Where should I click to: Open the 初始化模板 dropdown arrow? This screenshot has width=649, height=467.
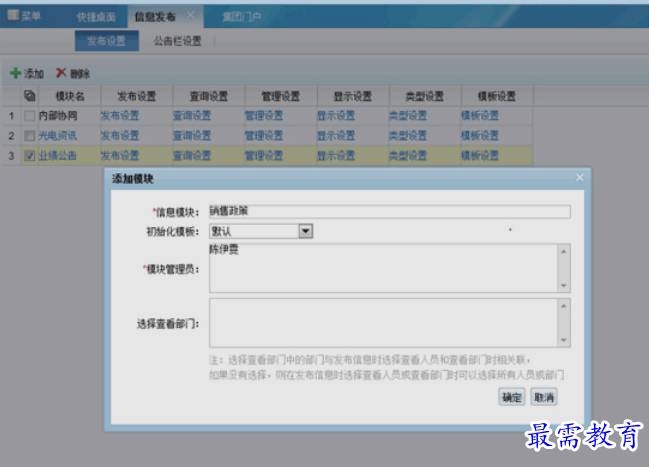point(305,231)
